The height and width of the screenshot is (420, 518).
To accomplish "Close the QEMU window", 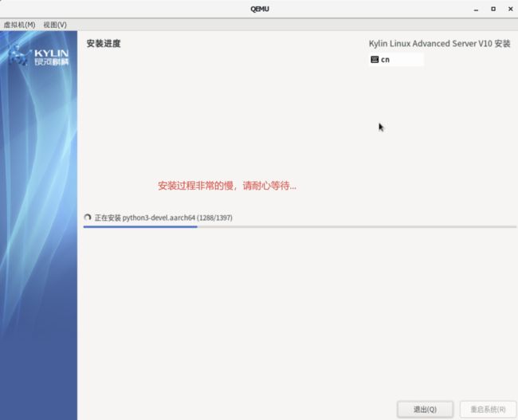I will tap(510, 9).
